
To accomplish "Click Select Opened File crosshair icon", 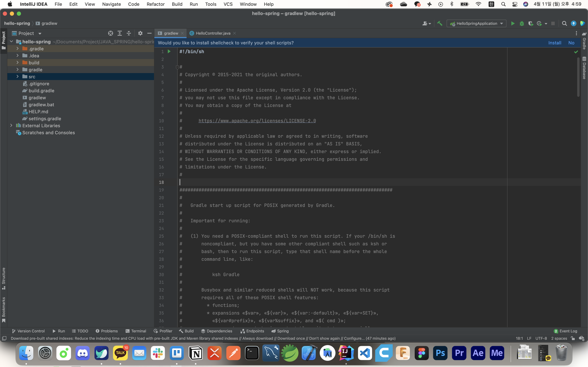I will (x=111, y=33).
